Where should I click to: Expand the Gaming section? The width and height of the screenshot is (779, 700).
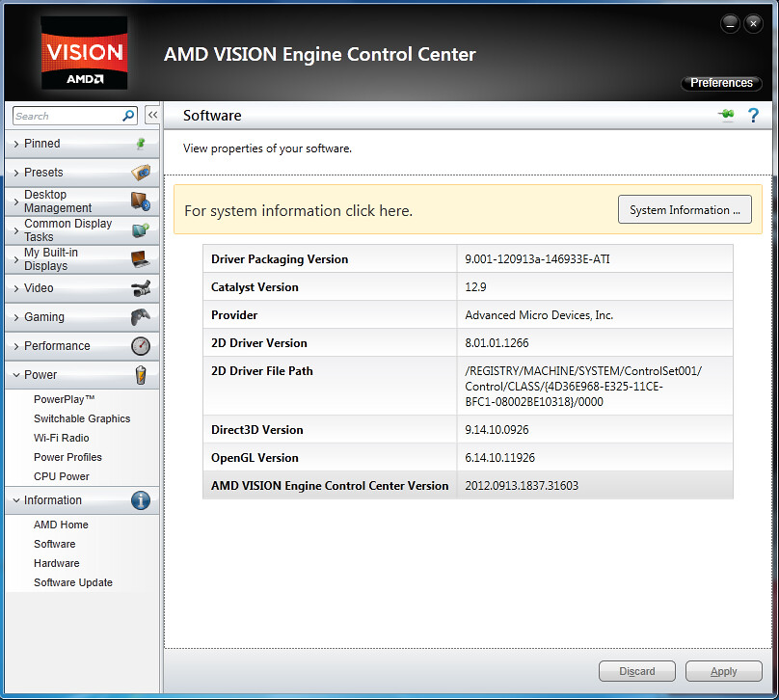pos(82,317)
